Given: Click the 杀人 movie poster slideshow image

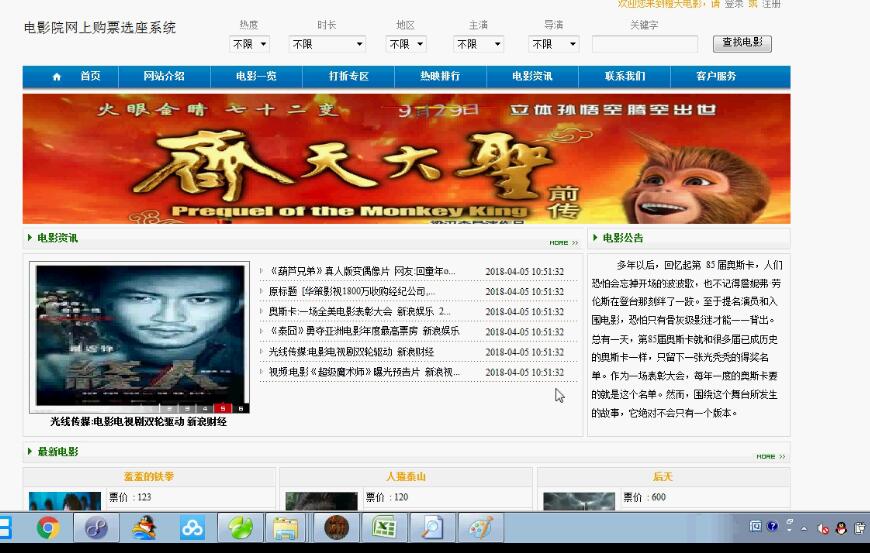Looking at the screenshot, I should coord(139,336).
